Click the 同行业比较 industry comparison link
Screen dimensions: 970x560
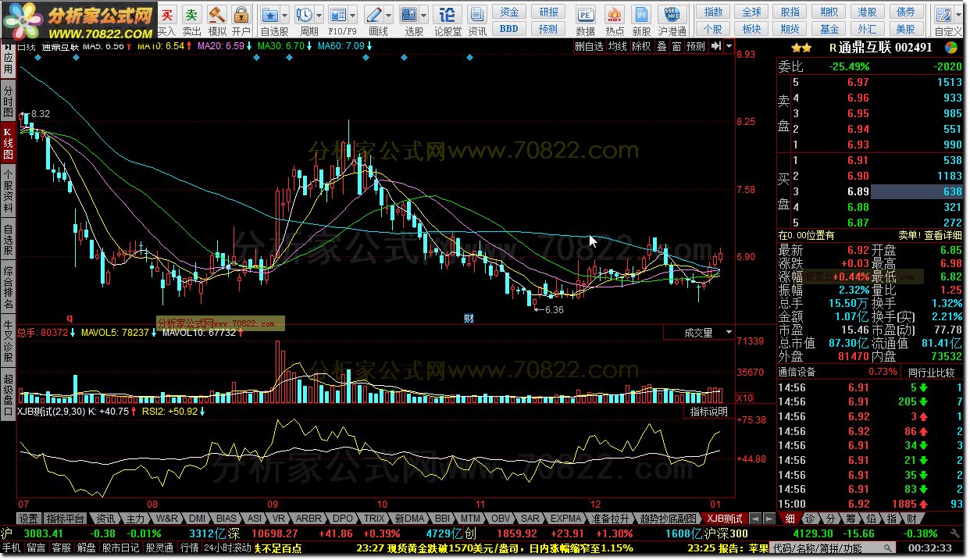933,372
